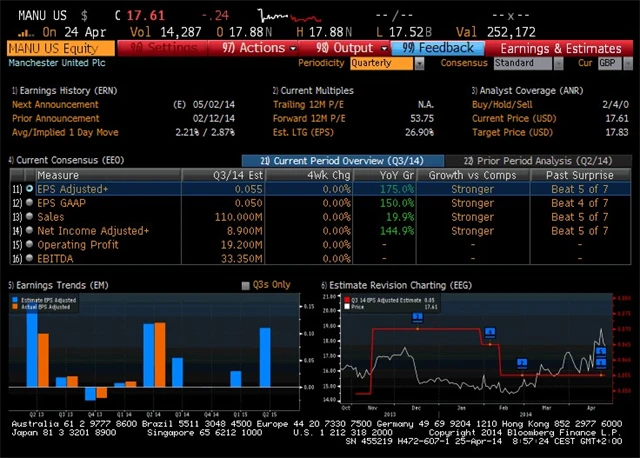Switch to Prior Period Analysis tab
This screenshot has width=640, height=458.
[535, 161]
